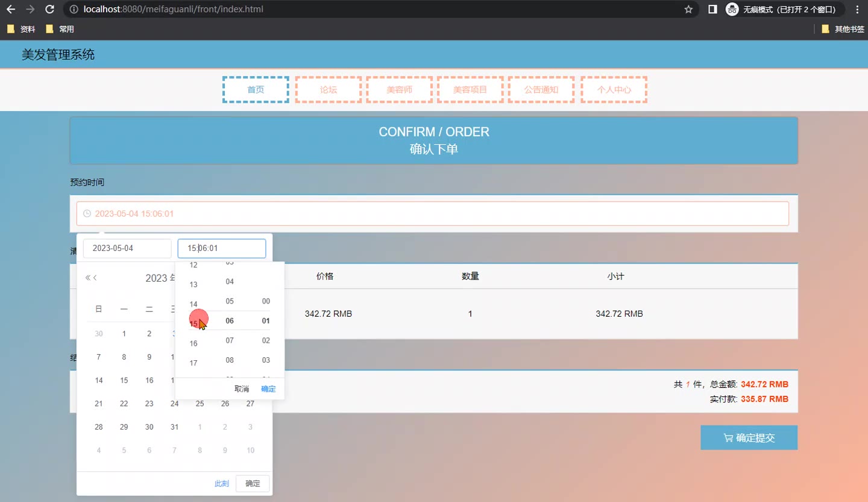Screen dimensions: 868x502
Task: Pick May 25 in the calendar
Action: (200, 404)
